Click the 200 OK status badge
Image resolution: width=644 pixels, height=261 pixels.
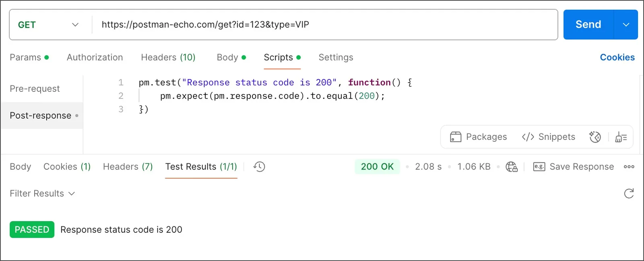tap(377, 167)
